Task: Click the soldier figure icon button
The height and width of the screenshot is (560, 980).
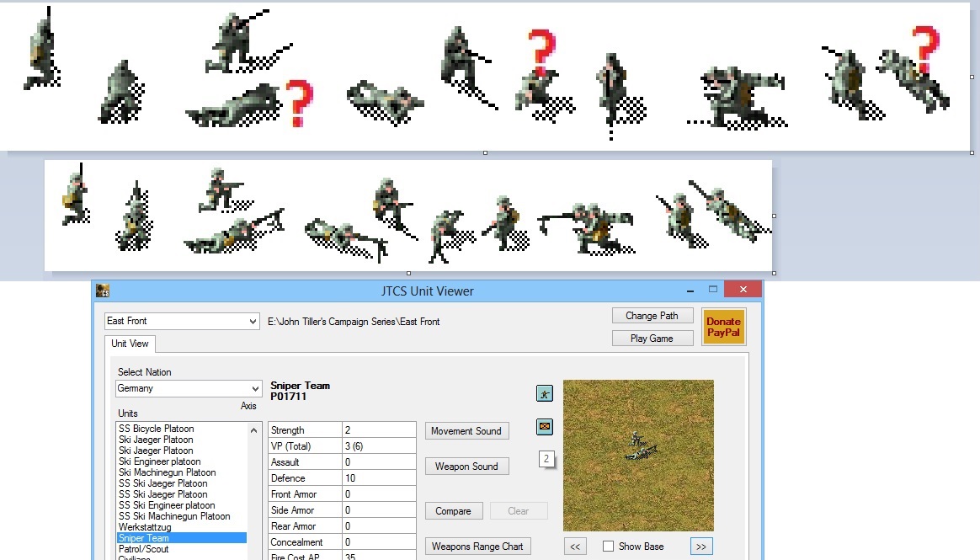Action: [x=545, y=394]
